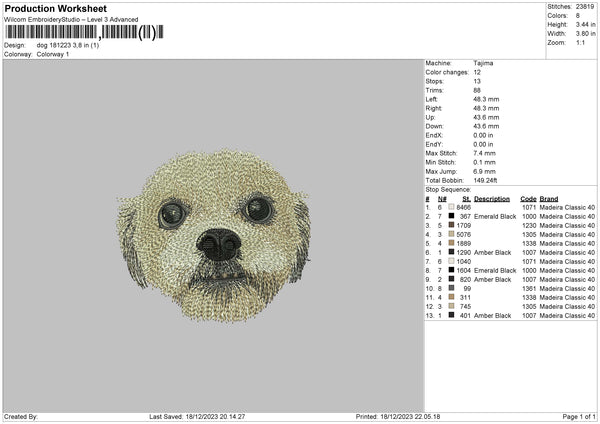
Task: Click the St. column header
Action: click(466, 198)
